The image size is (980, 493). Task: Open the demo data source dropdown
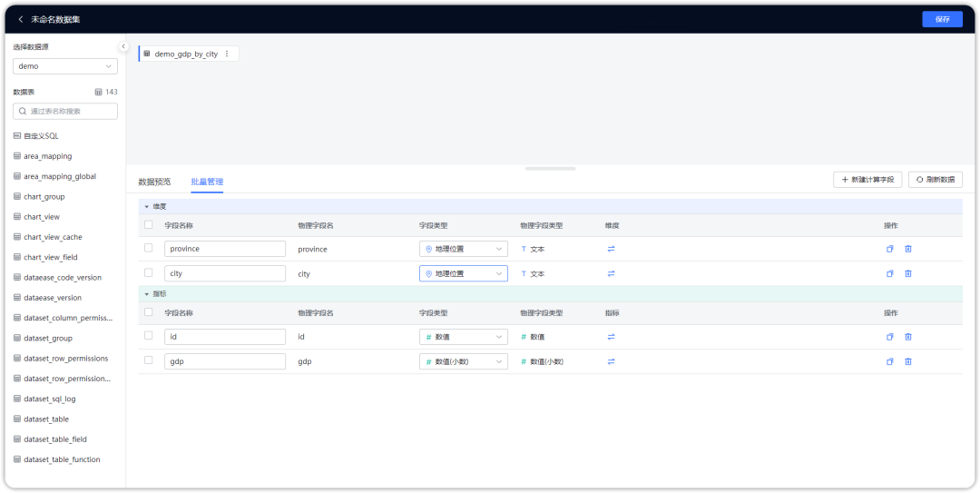[x=65, y=66]
